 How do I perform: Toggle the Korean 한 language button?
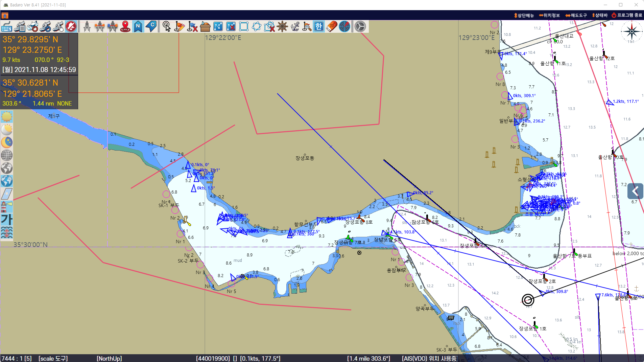click(319, 26)
